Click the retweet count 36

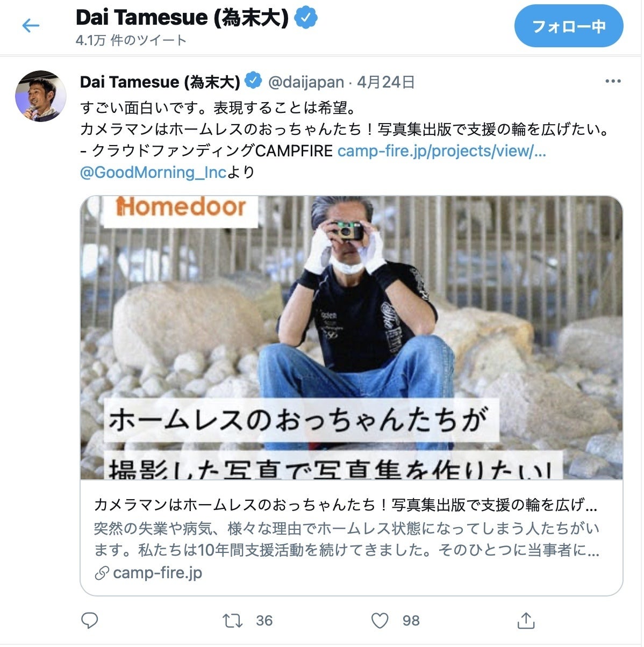click(x=264, y=621)
